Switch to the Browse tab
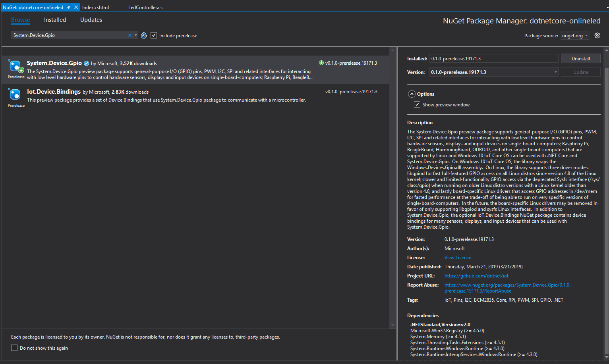This screenshot has width=609, height=364. pyautogui.click(x=21, y=20)
